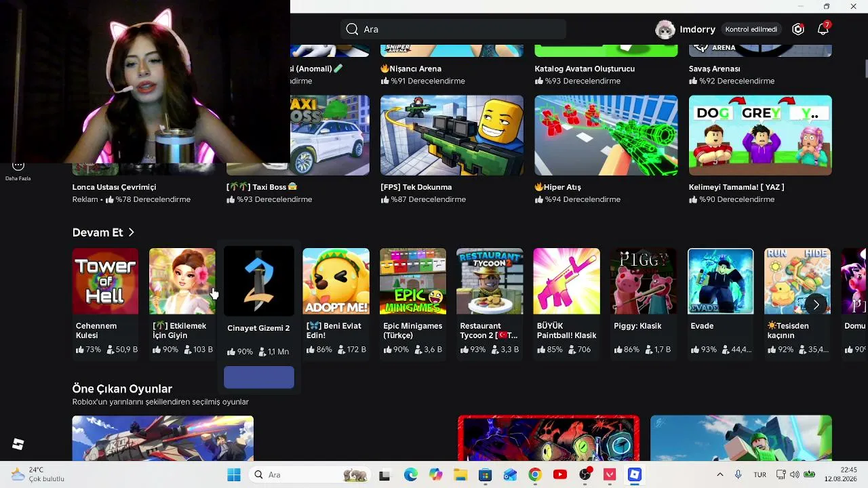Open Task View on the taskbar
Image resolution: width=868 pixels, height=488 pixels.
click(x=384, y=475)
